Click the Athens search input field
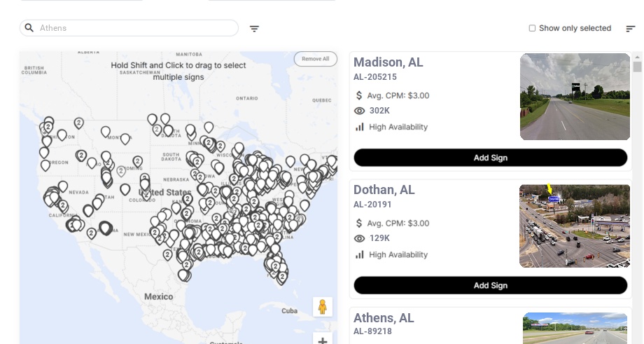 (136, 28)
